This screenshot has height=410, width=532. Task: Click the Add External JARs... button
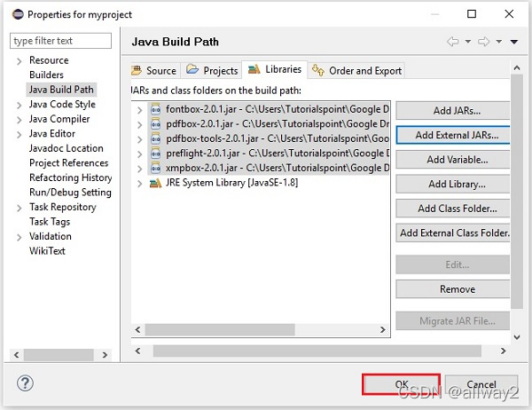click(453, 135)
